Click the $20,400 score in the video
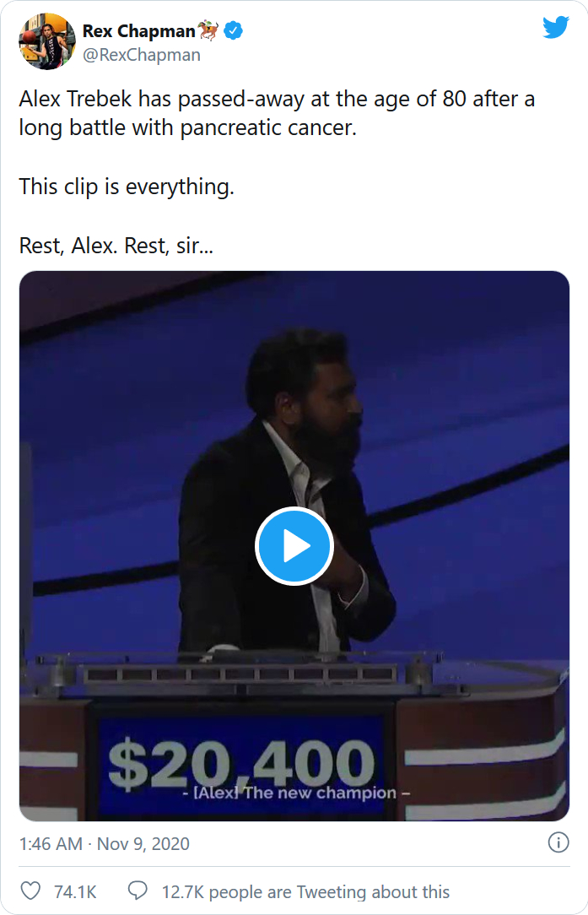 [x=241, y=761]
